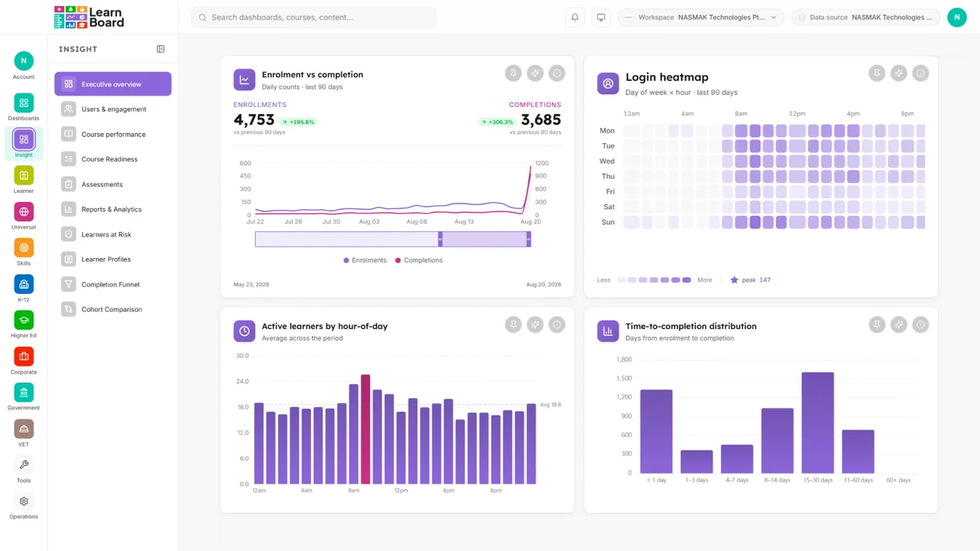
Task: Toggle the Completions legend series
Action: pyautogui.click(x=419, y=260)
